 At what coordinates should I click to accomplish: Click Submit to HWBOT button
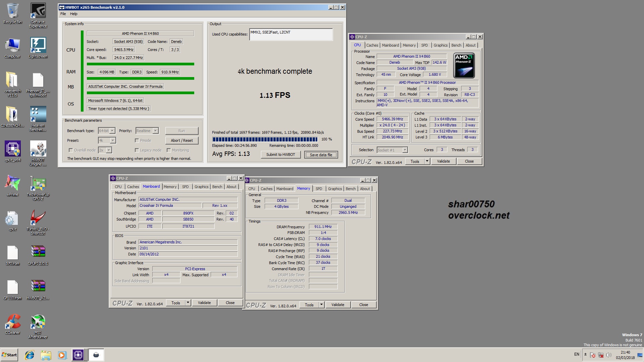280,155
